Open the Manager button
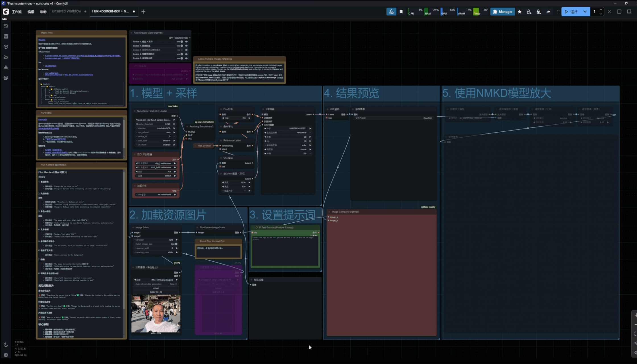This screenshot has height=364, width=637. tap(502, 12)
